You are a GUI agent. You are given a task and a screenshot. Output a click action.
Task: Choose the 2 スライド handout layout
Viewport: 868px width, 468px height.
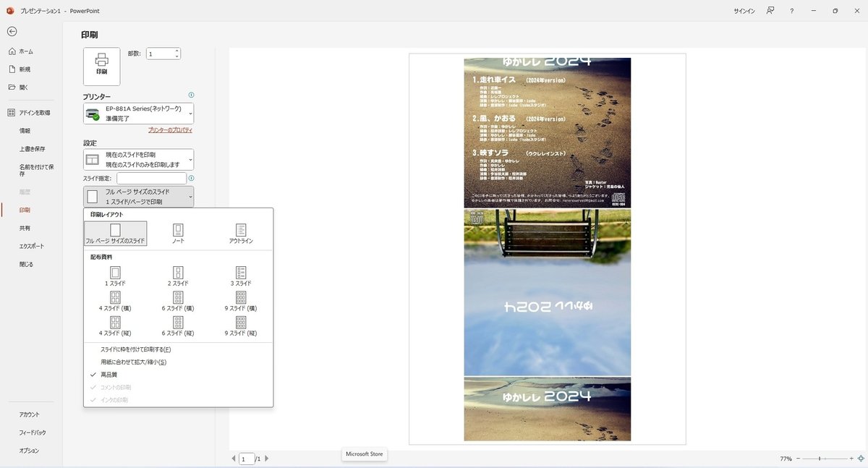coord(178,276)
